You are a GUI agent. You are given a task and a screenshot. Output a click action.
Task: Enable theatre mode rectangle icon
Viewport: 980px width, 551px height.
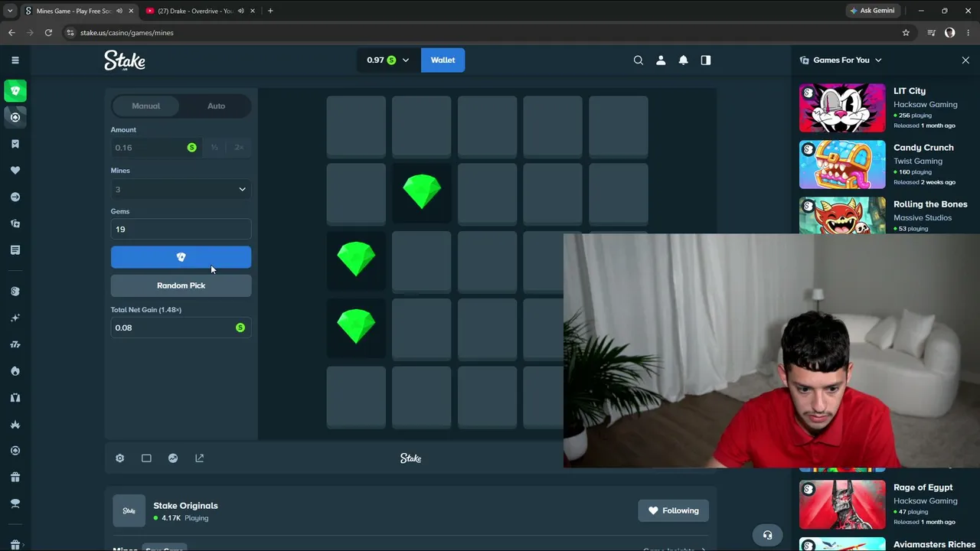146,458
